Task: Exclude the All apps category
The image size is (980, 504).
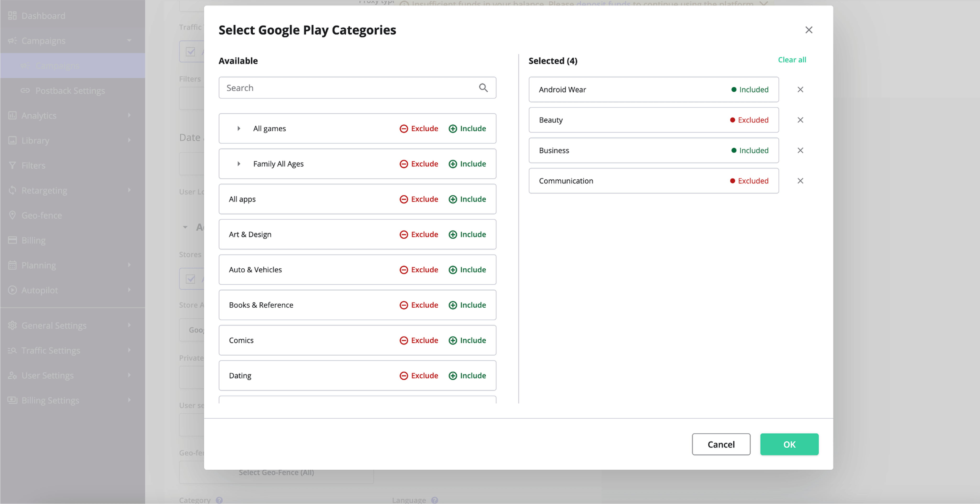Action: tap(418, 199)
